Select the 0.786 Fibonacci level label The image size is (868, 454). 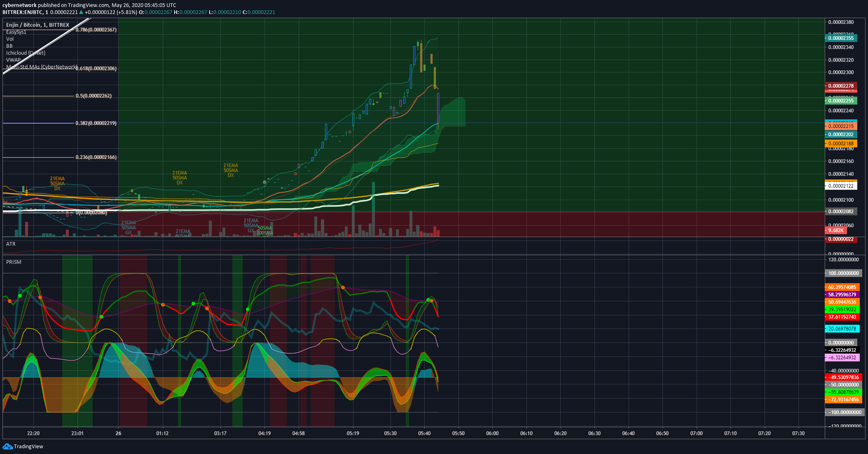pos(96,30)
